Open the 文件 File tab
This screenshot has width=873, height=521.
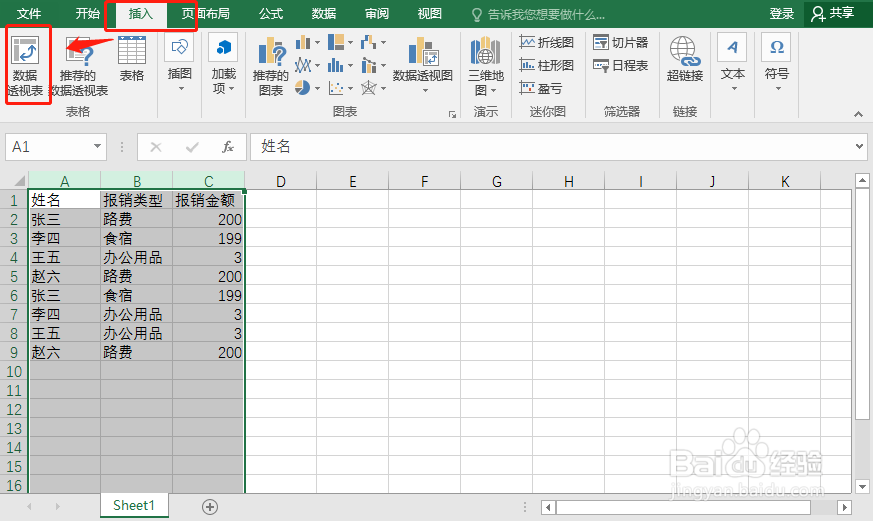tap(29, 13)
